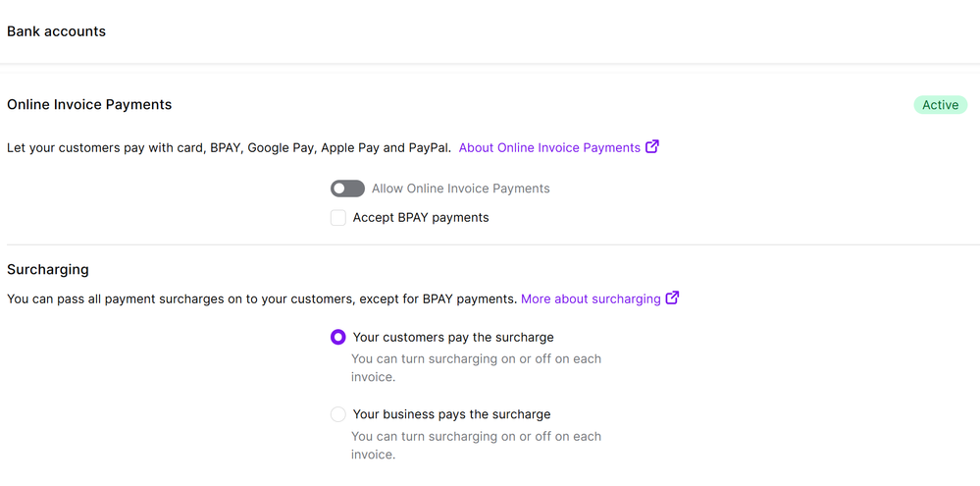Click the help text under business pays option
The width and height of the screenshot is (980, 486).
pyautogui.click(x=476, y=446)
